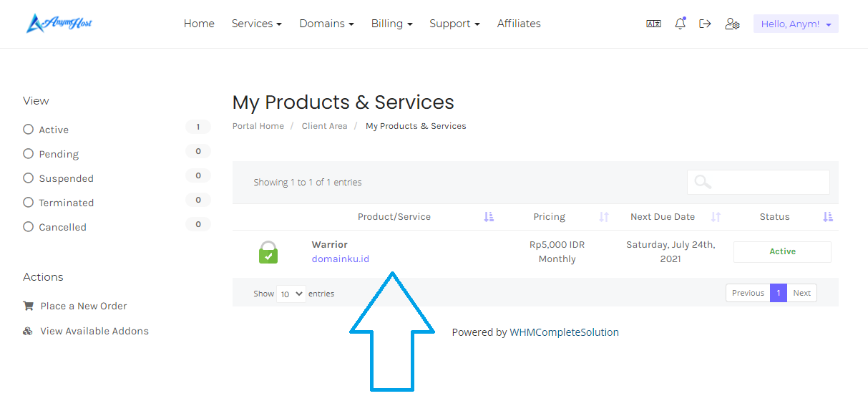The image size is (868, 396).
Task: Open the Billing menu
Action: click(391, 24)
